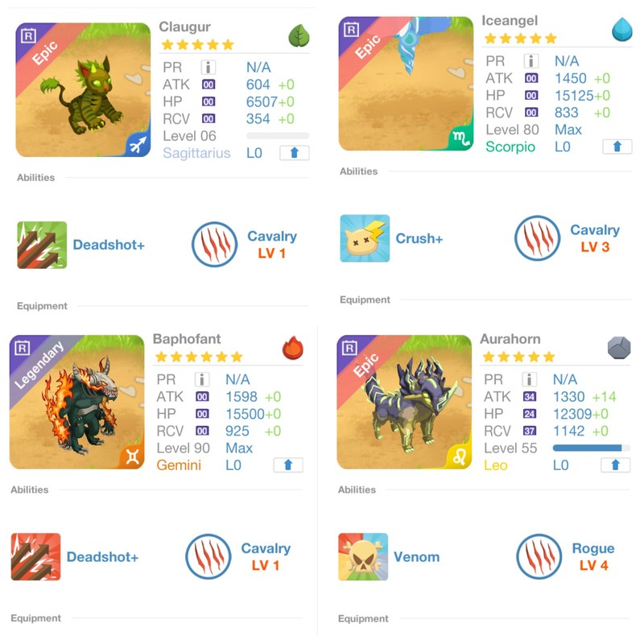Open PR info button for Claugur
The image size is (644, 644).
(x=208, y=68)
